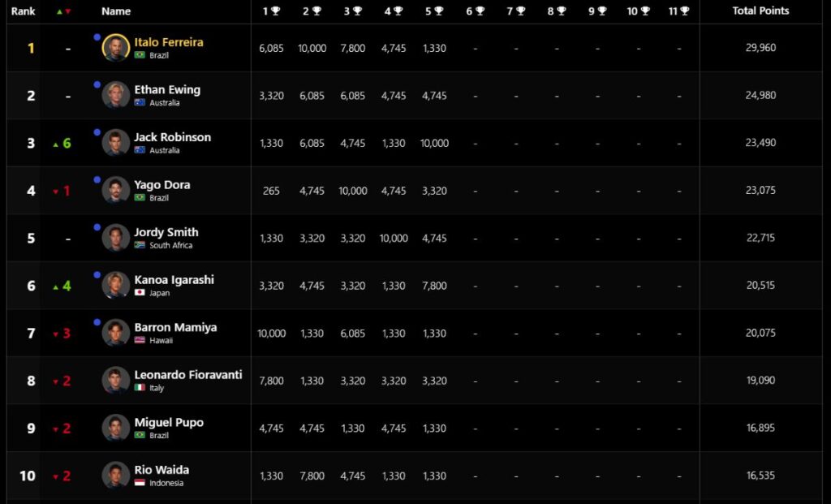Viewport: 831px width, 504px height.
Task: Click the rank change arrows column header
Action: 63,11
